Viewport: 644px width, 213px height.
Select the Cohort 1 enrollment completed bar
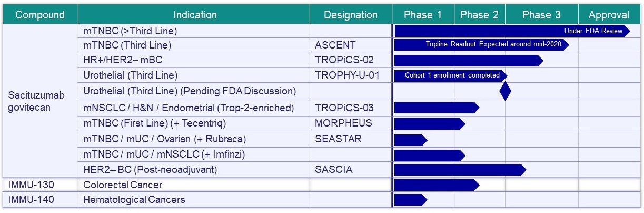pos(450,75)
